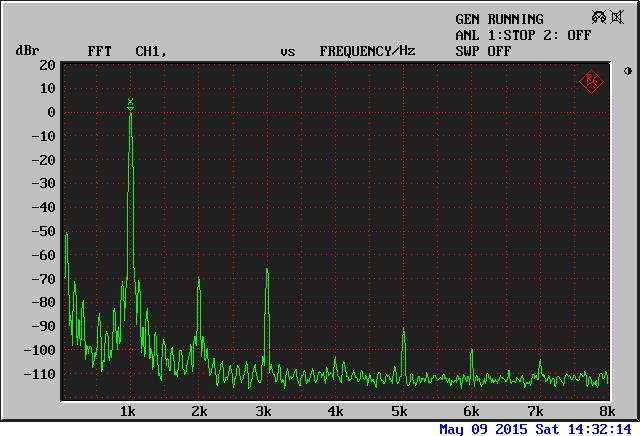Image resolution: width=640 pixels, height=436 pixels.
Task: Click the -110 value on the dBr axis
Action: click(39, 374)
